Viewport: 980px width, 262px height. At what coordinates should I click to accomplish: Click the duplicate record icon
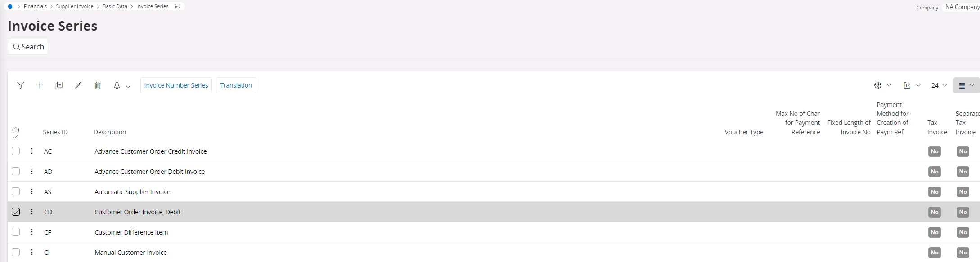[x=59, y=85]
